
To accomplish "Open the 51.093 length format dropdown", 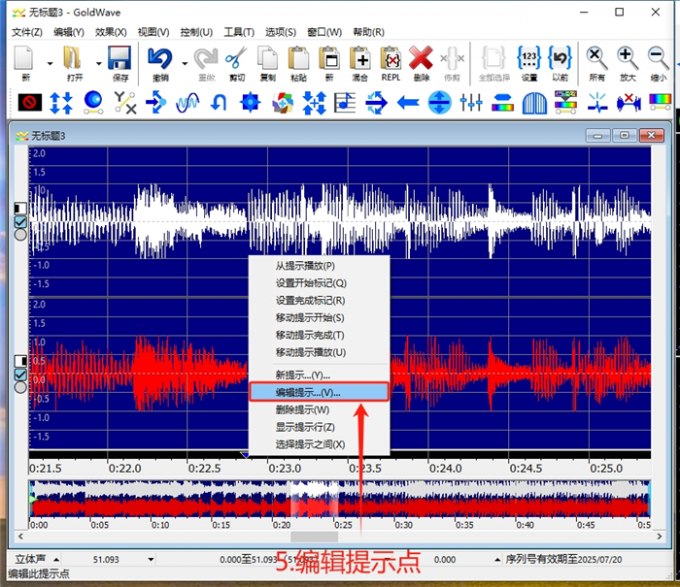I will click(150, 560).
